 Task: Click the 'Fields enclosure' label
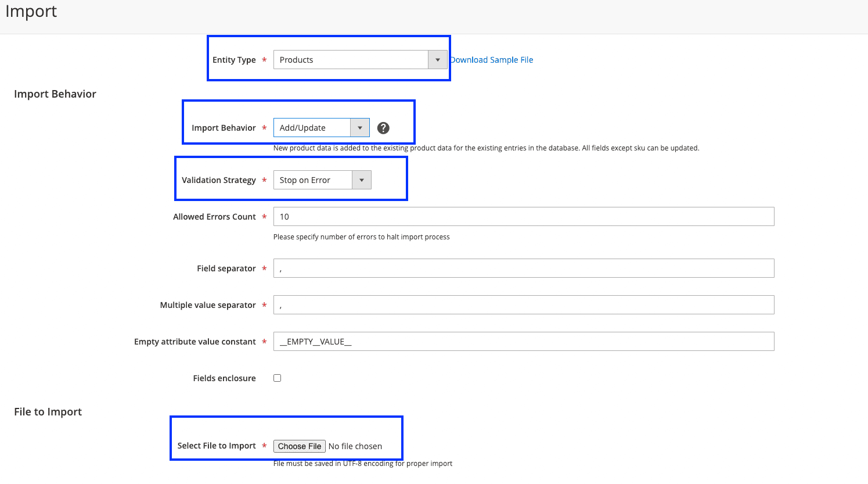point(224,378)
